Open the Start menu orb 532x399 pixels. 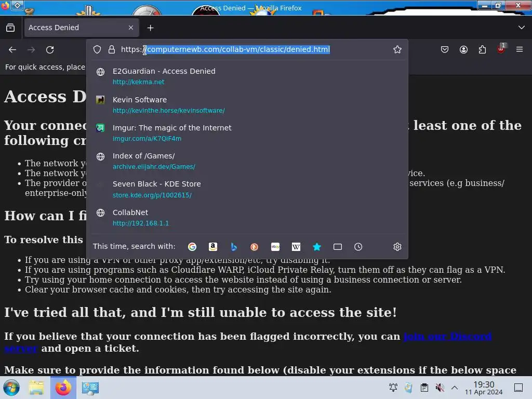pos(11,388)
